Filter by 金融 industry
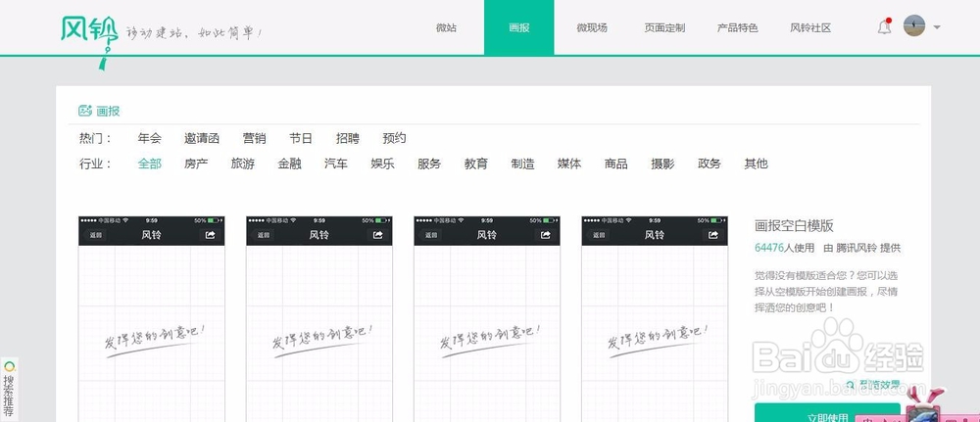The image size is (980, 422). coord(289,164)
